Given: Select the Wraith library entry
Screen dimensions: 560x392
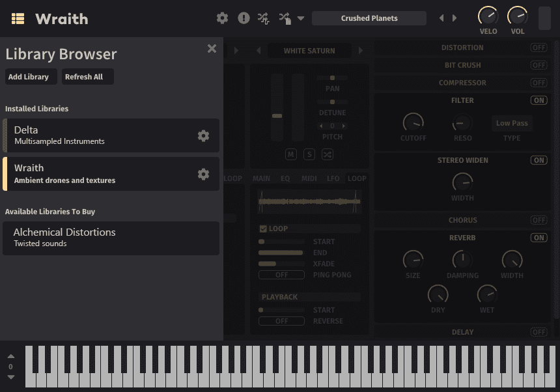Looking at the screenshot, I should (111, 174).
